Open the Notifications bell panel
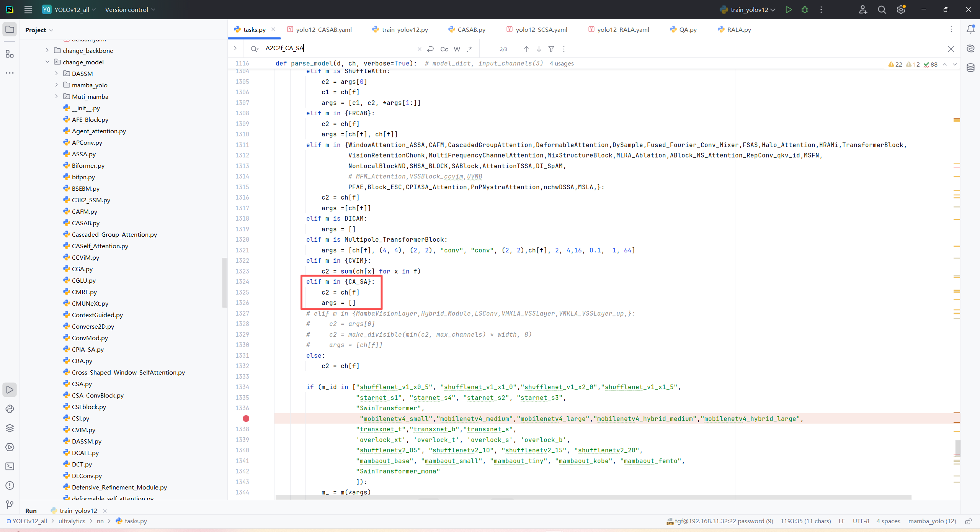The height and width of the screenshot is (532, 980). (x=970, y=29)
